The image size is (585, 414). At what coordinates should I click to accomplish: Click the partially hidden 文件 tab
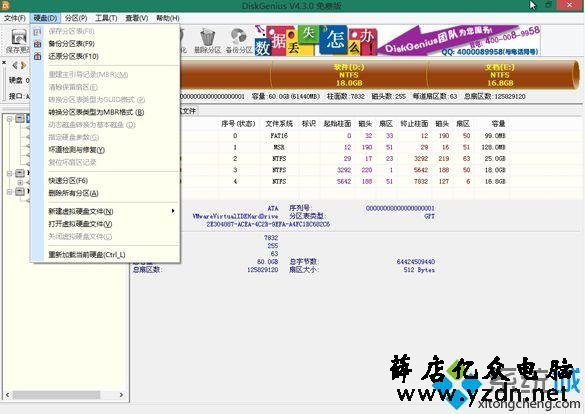click(x=189, y=111)
